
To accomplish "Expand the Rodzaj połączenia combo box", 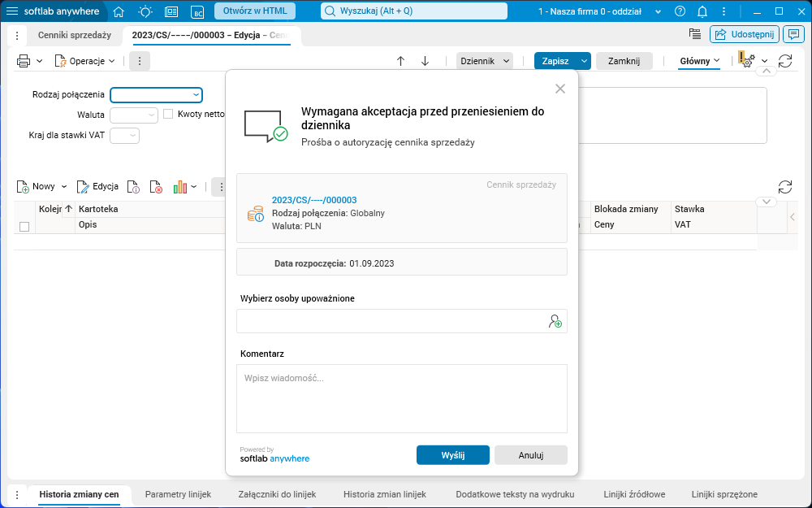I will pyautogui.click(x=197, y=95).
